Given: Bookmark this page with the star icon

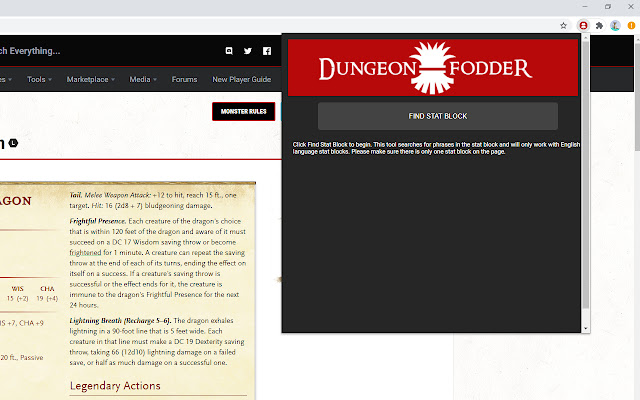Looking at the screenshot, I should 563,26.
